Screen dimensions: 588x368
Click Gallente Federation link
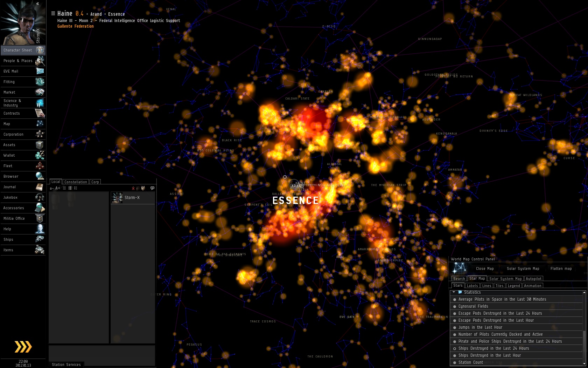coord(76,26)
